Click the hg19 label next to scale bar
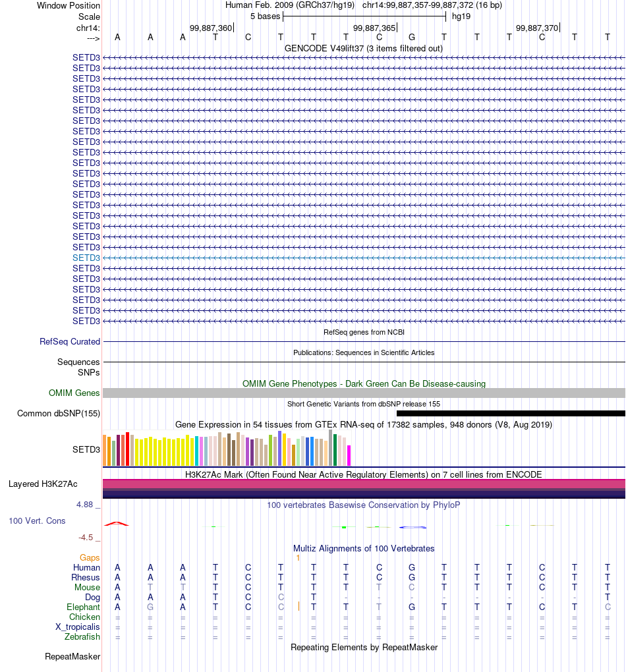The height and width of the screenshot is (672, 626). [461, 16]
